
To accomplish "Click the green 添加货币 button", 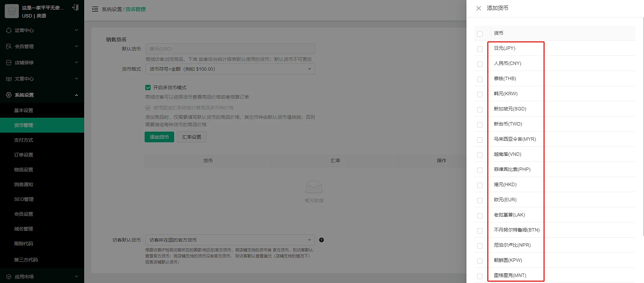I will (x=159, y=137).
